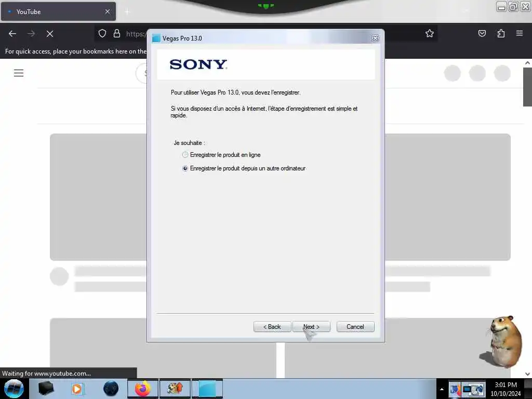Click the Windows Start orb
The height and width of the screenshot is (399, 532).
click(x=14, y=389)
